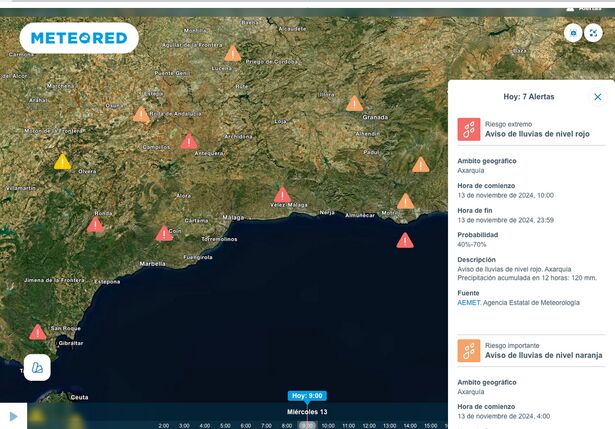Open the map layers button near Gibraltar
Image resolution: width=615 pixels, height=429 pixels.
[37, 367]
